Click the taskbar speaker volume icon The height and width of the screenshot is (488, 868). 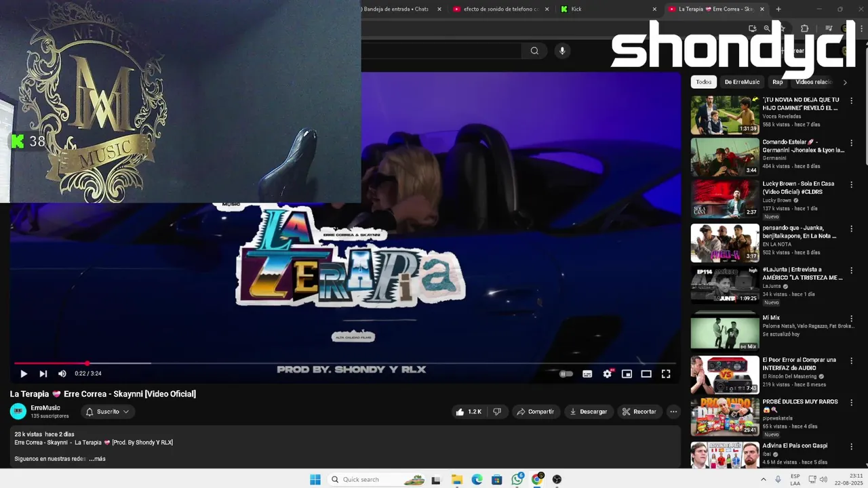[x=823, y=479]
